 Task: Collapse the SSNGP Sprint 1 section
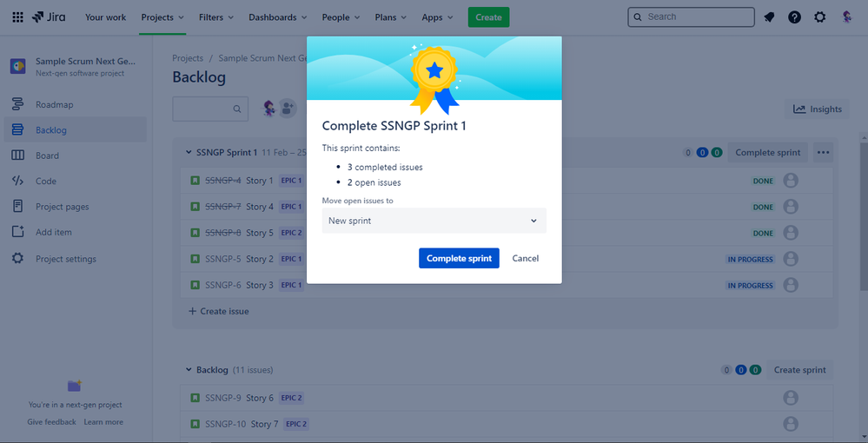[x=189, y=152]
